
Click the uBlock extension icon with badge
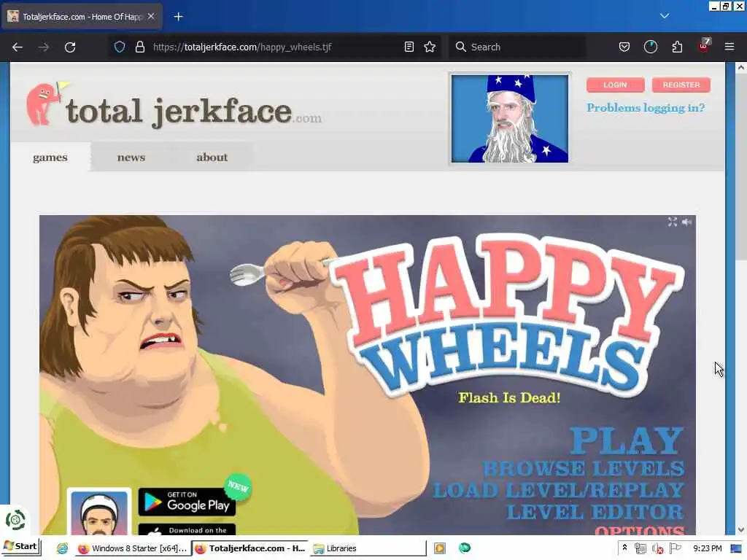704,46
